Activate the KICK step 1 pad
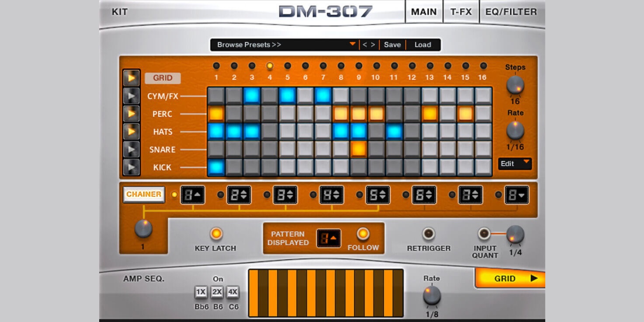The height and width of the screenshot is (322, 644). click(216, 167)
